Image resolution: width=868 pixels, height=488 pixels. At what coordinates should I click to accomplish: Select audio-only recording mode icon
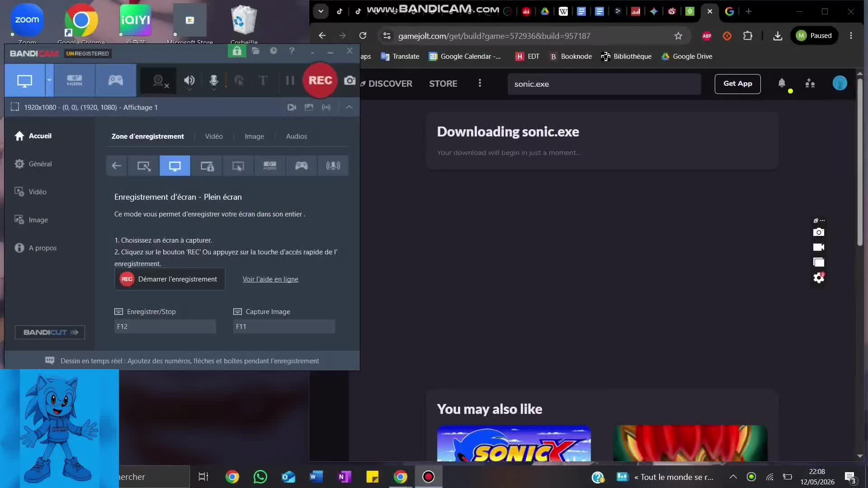333,166
